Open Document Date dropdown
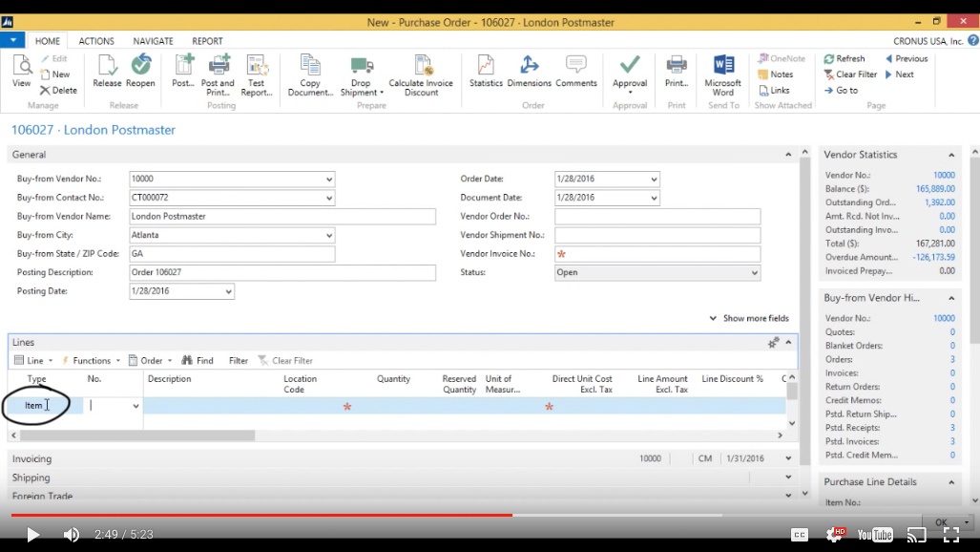 pyautogui.click(x=654, y=198)
